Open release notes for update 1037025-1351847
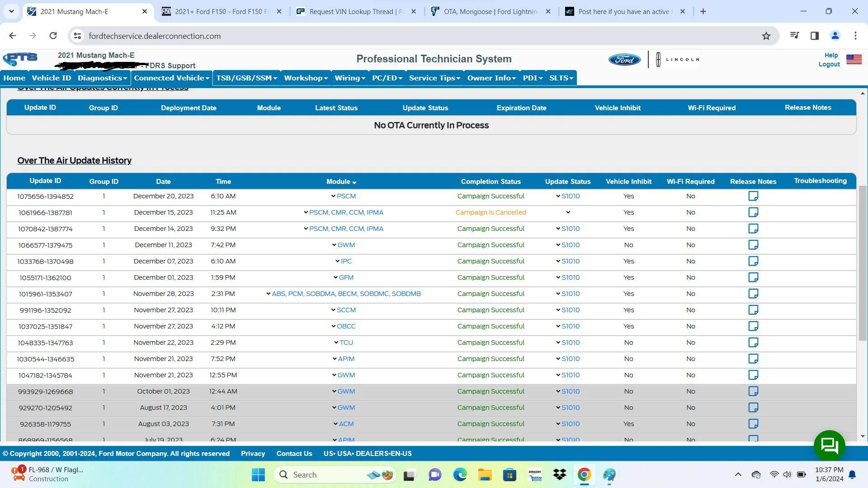 coord(753,326)
